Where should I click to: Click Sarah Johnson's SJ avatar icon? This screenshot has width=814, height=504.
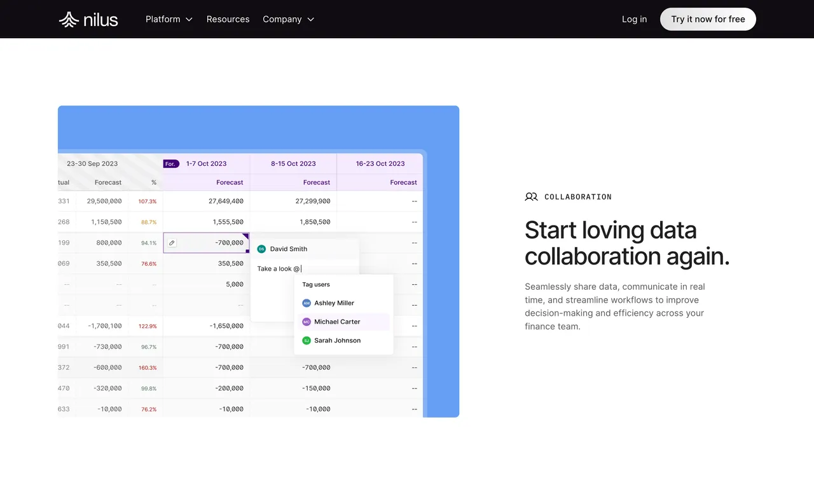(x=307, y=340)
